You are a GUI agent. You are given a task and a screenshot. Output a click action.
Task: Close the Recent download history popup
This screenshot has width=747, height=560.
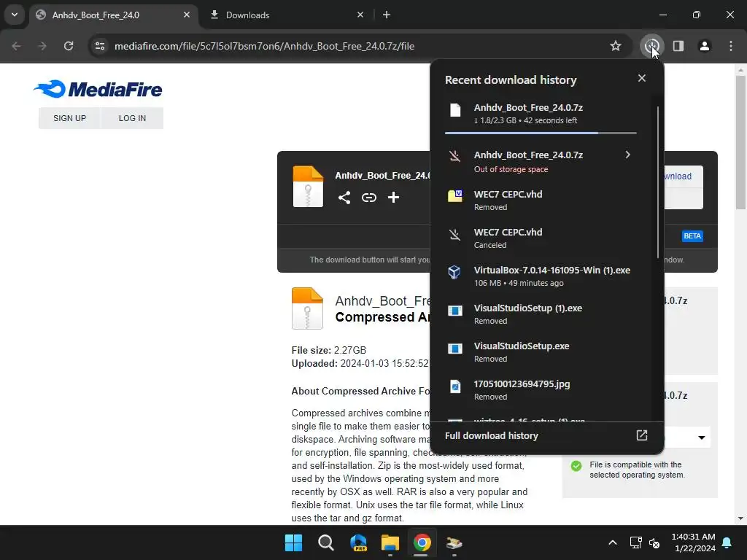click(x=642, y=78)
